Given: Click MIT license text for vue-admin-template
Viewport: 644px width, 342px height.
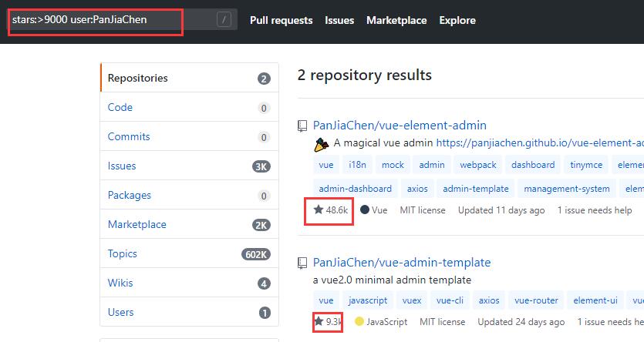Looking at the screenshot, I should pos(443,321).
